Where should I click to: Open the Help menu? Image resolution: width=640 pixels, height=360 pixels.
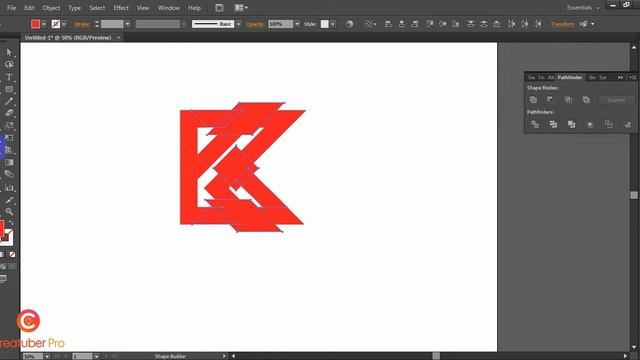click(194, 8)
